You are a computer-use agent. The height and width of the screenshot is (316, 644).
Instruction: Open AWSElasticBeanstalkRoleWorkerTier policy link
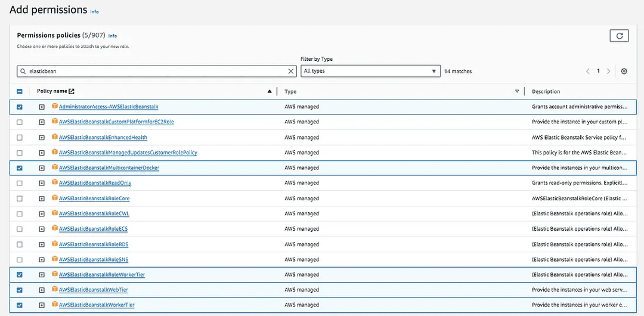point(102,275)
